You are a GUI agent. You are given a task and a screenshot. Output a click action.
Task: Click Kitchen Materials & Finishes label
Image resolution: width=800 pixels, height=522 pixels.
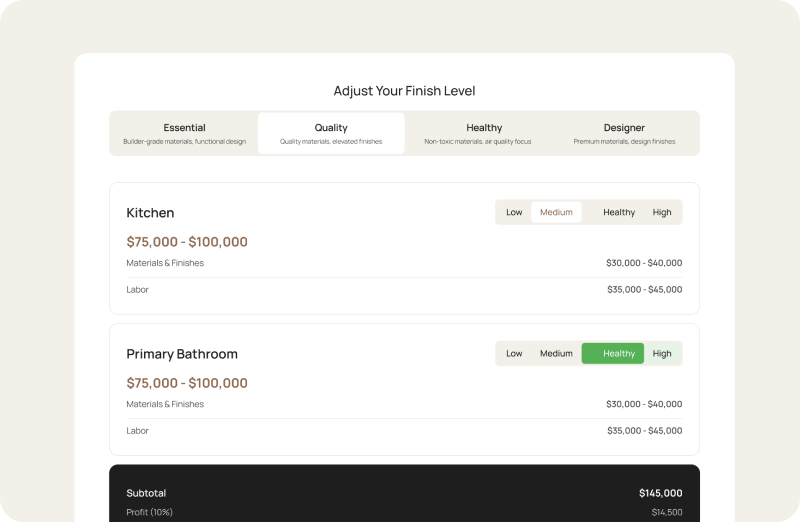[165, 263]
